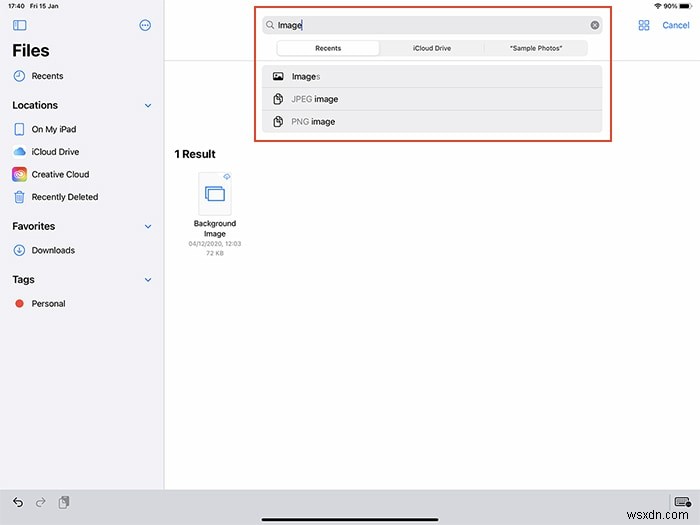700x525 pixels.
Task: Open the circled ellipsis More menu
Action: 145,25
